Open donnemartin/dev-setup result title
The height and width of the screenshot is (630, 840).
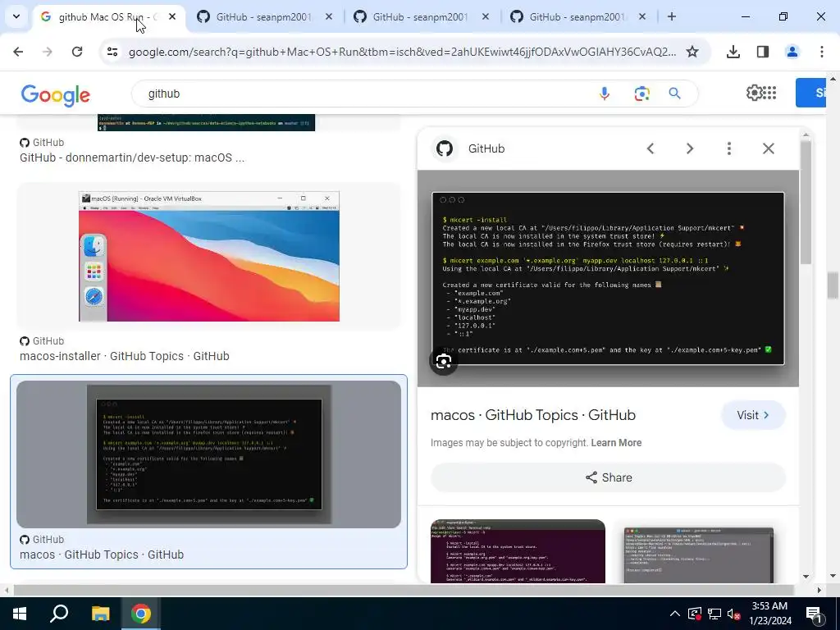132,158
